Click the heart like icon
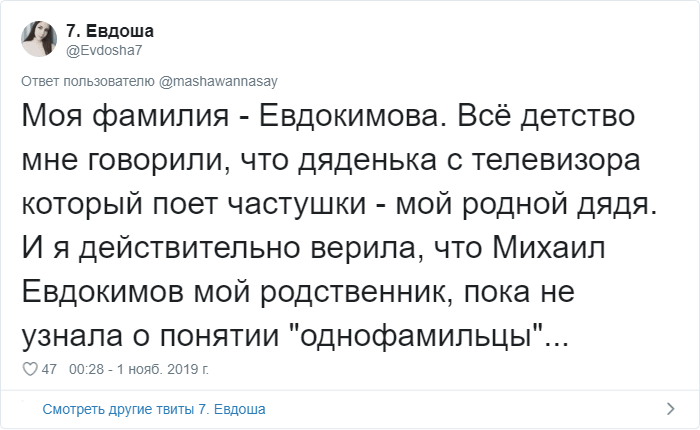This screenshot has height=430, width=700. (x=28, y=369)
